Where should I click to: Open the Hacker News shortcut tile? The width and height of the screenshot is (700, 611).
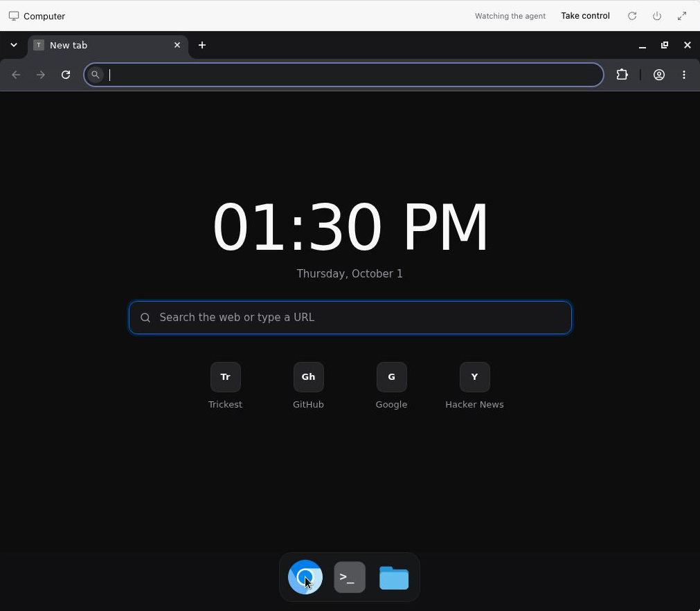474,376
